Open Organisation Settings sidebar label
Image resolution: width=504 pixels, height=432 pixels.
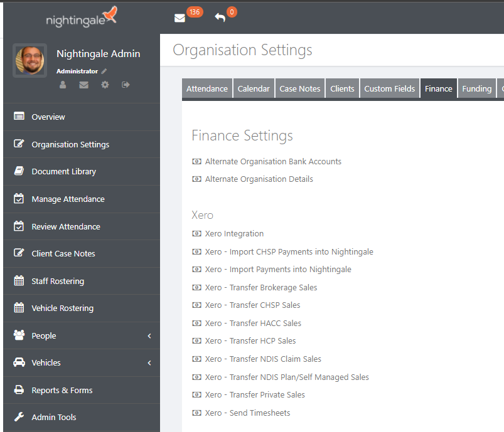click(70, 145)
